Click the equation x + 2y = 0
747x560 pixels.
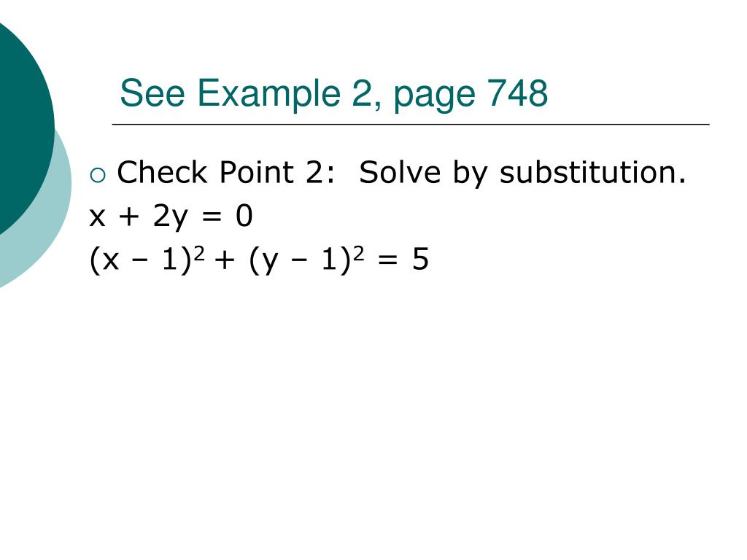tap(171, 216)
